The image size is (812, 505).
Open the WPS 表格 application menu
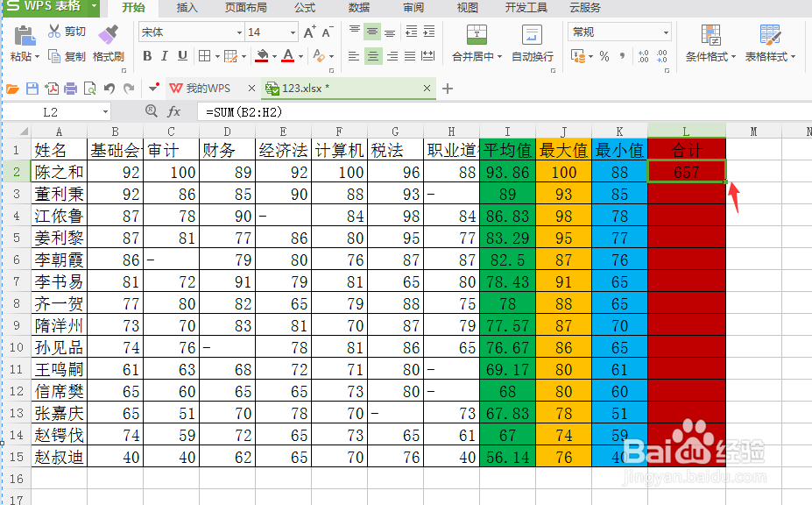pyautogui.click(x=50, y=7)
